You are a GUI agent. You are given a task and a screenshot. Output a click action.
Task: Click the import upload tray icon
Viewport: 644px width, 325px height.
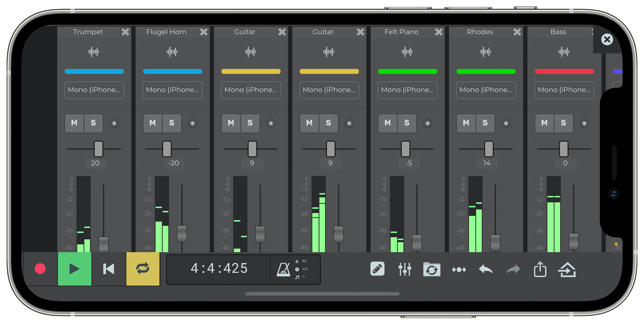(x=567, y=269)
